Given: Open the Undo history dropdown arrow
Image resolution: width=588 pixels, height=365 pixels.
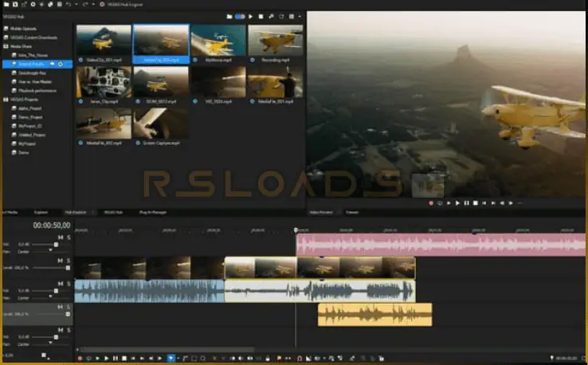Looking at the screenshot, I should [76, 5].
